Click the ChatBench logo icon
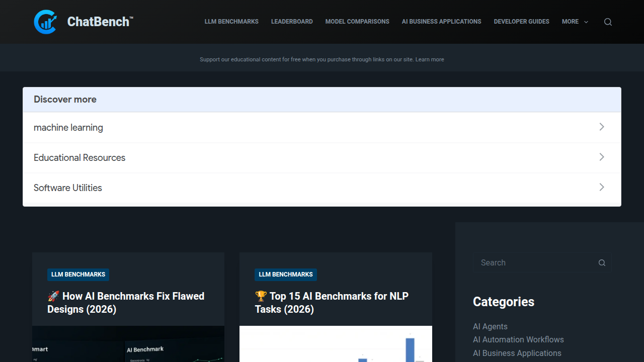Viewport: 644px width, 362px height. pyautogui.click(x=45, y=22)
